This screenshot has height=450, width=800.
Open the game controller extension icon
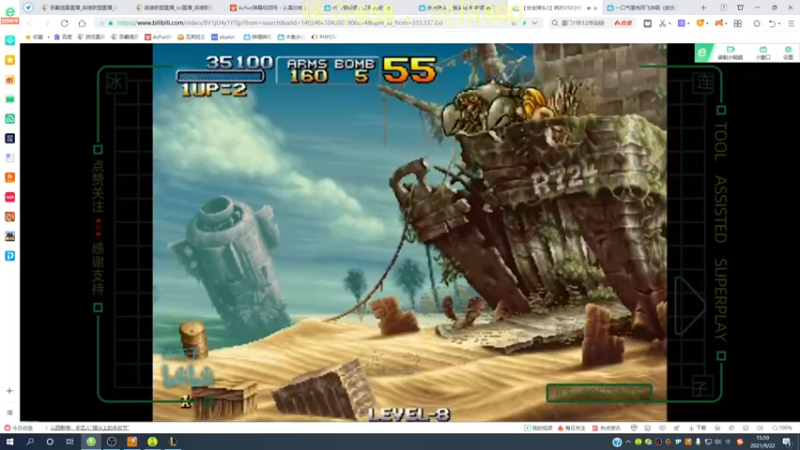pyautogui.click(x=719, y=23)
